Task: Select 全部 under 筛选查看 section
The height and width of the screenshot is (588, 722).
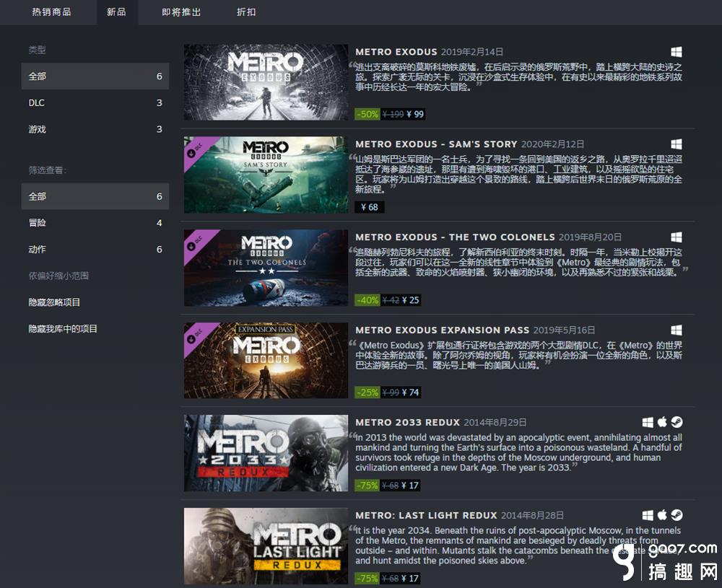Action: click(95, 196)
